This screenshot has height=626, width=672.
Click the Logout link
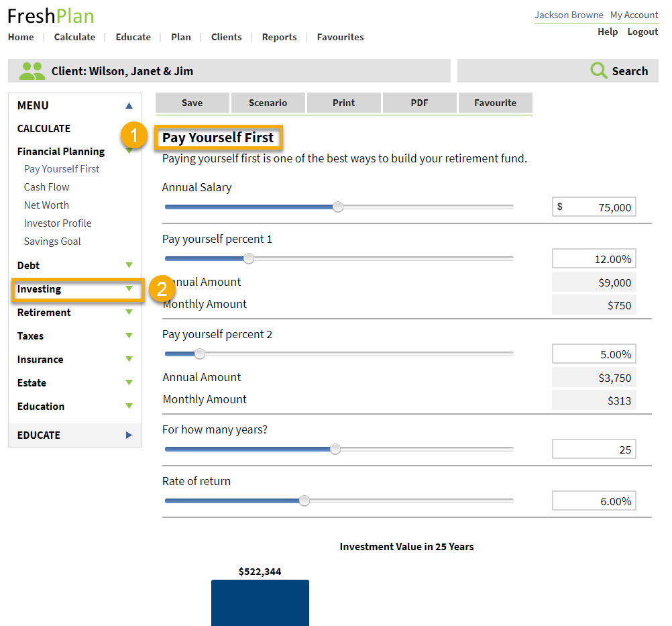point(642,32)
